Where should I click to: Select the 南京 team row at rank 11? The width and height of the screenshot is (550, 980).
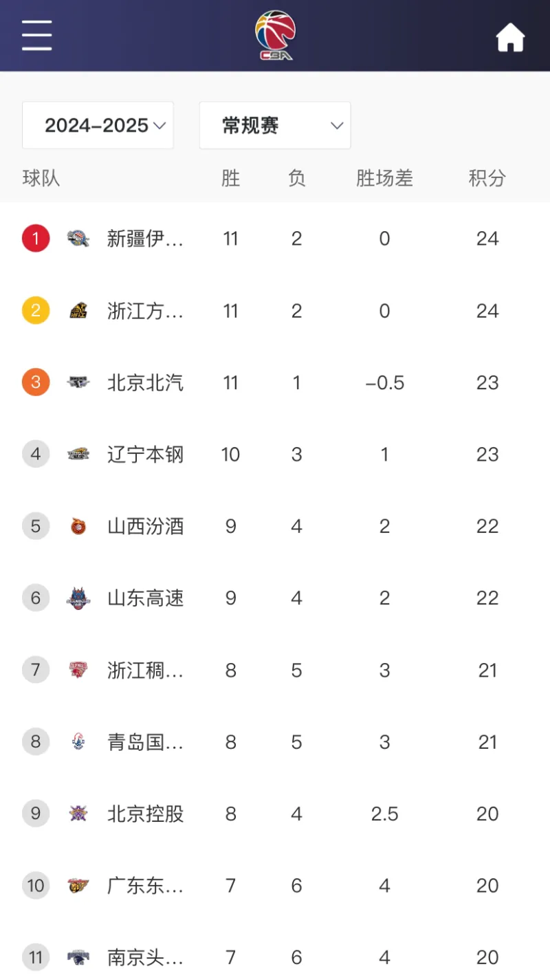(x=275, y=957)
